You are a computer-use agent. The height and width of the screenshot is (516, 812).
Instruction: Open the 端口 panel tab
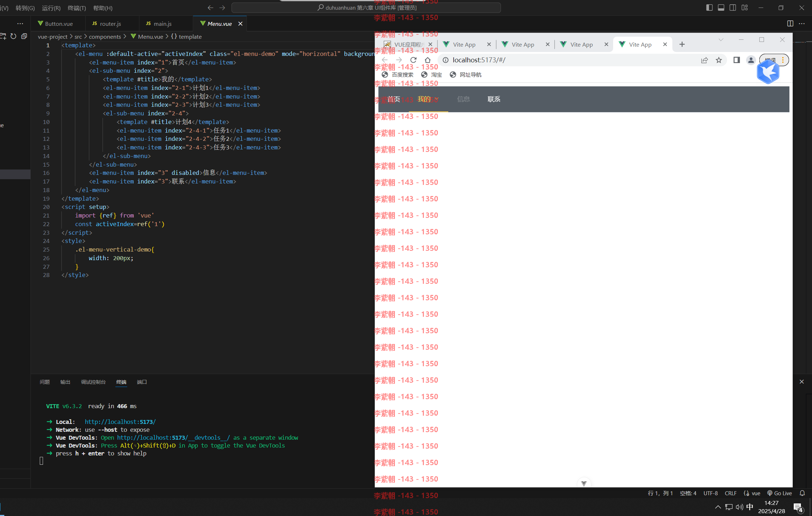click(142, 382)
